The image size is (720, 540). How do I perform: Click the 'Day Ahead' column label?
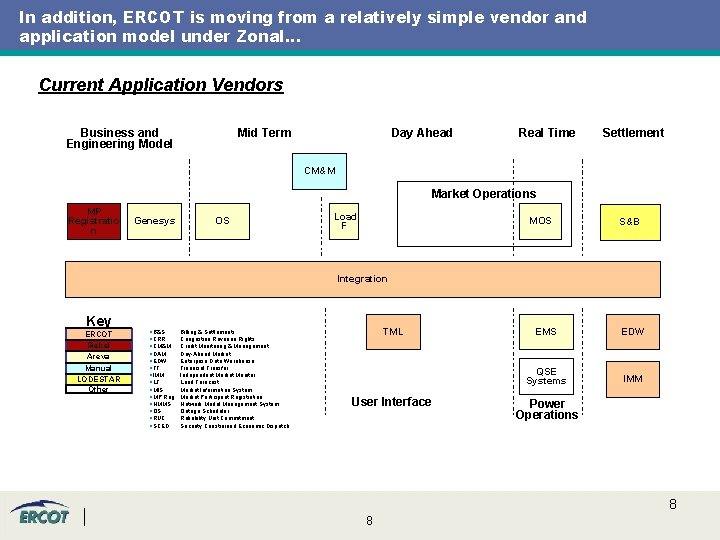pos(422,133)
